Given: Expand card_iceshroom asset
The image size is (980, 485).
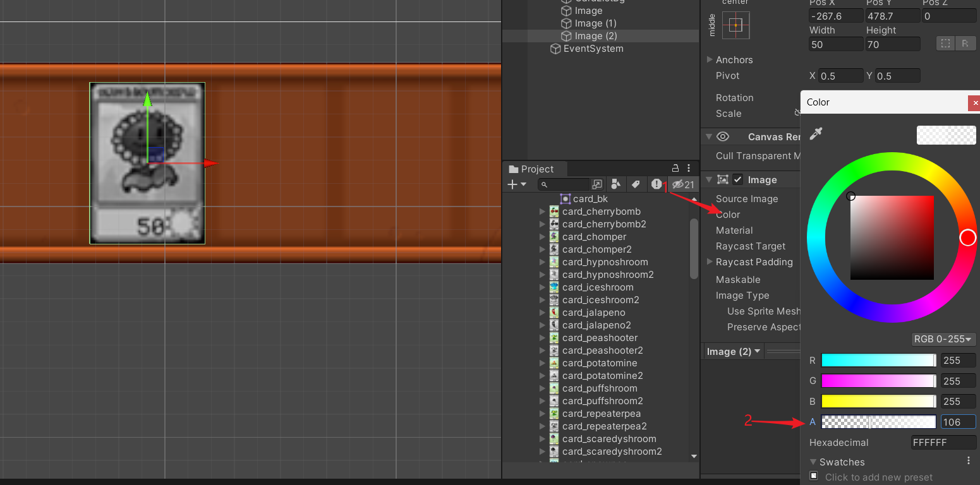Looking at the screenshot, I should pos(542,287).
